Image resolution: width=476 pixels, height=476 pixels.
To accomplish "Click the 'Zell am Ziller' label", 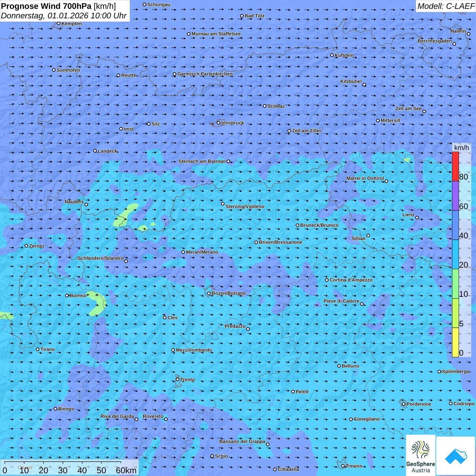I will 307,131.
